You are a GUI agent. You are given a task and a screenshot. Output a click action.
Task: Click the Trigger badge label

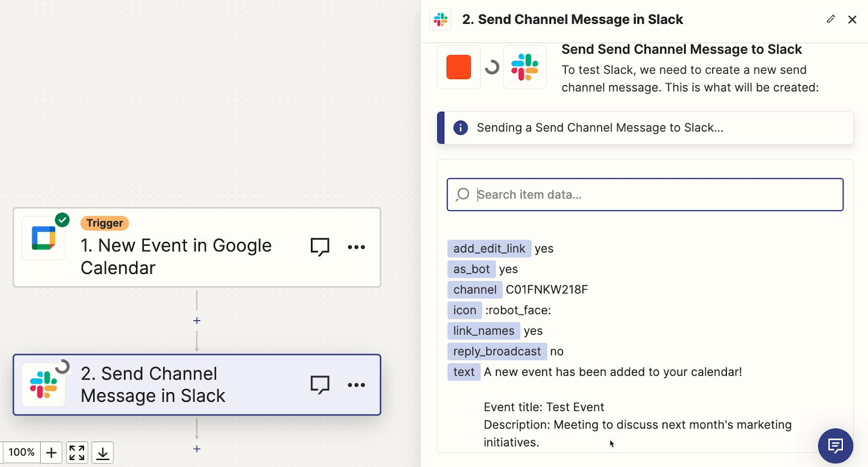tap(105, 223)
